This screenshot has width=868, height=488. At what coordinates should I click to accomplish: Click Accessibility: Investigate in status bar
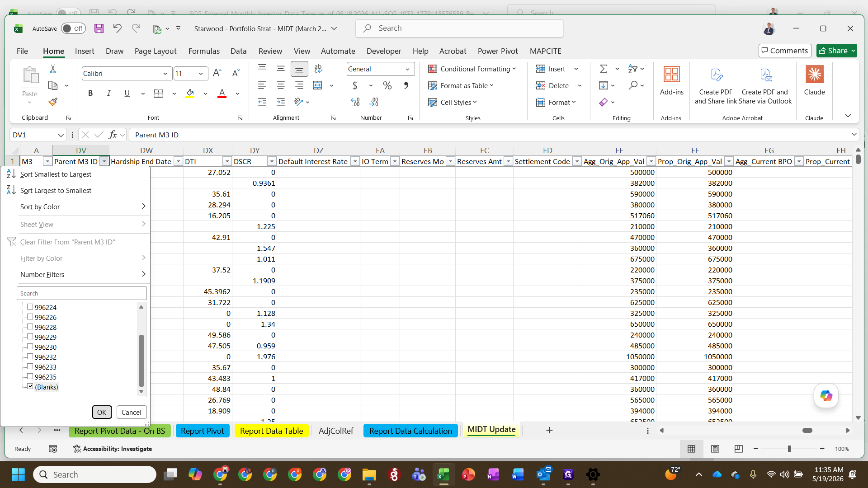coord(113,449)
